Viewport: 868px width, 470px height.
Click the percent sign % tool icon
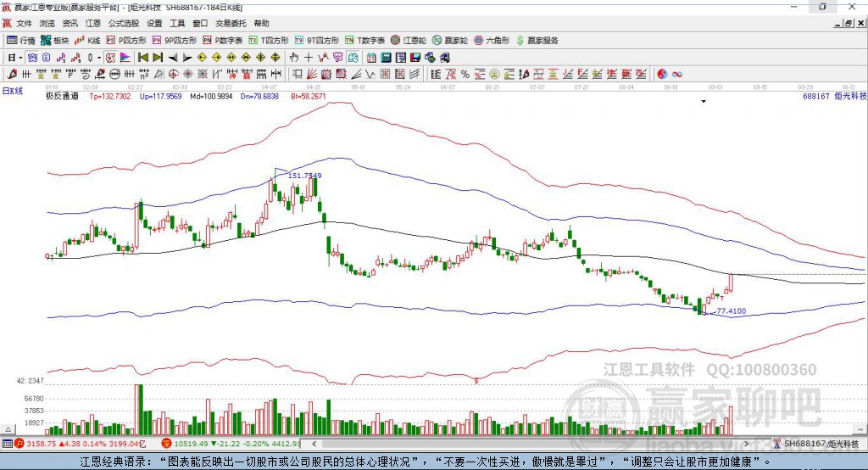click(x=465, y=74)
